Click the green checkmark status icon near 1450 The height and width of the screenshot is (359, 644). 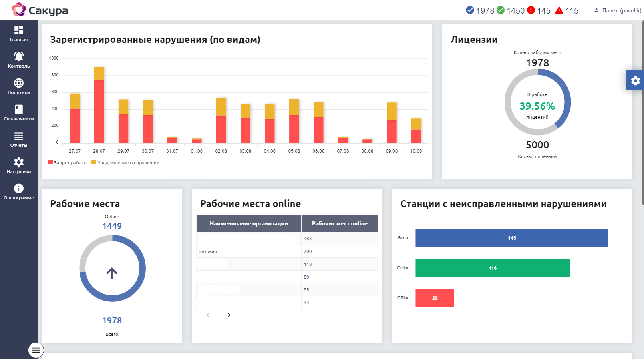click(x=501, y=10)
